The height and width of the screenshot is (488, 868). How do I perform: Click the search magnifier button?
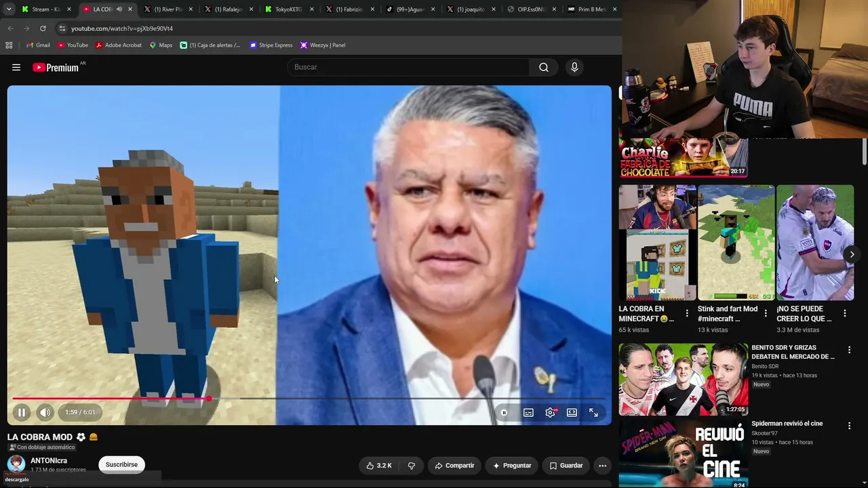click(x=544, y=67)
